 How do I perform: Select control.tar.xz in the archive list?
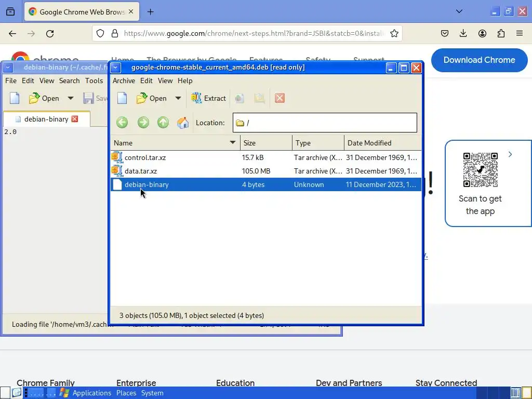coord(266,157)
